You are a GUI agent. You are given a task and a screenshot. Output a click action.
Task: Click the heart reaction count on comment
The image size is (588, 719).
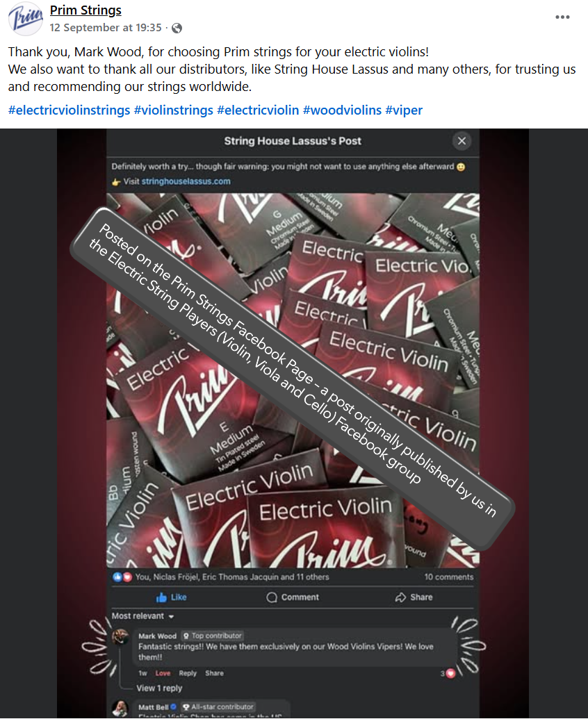tap(448, 673)
